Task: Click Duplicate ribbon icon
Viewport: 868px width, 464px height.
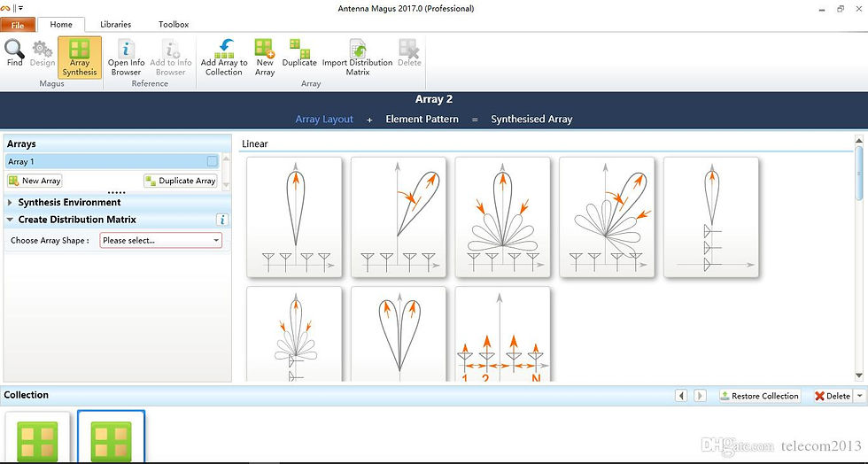Action: (x=299, y=54)
